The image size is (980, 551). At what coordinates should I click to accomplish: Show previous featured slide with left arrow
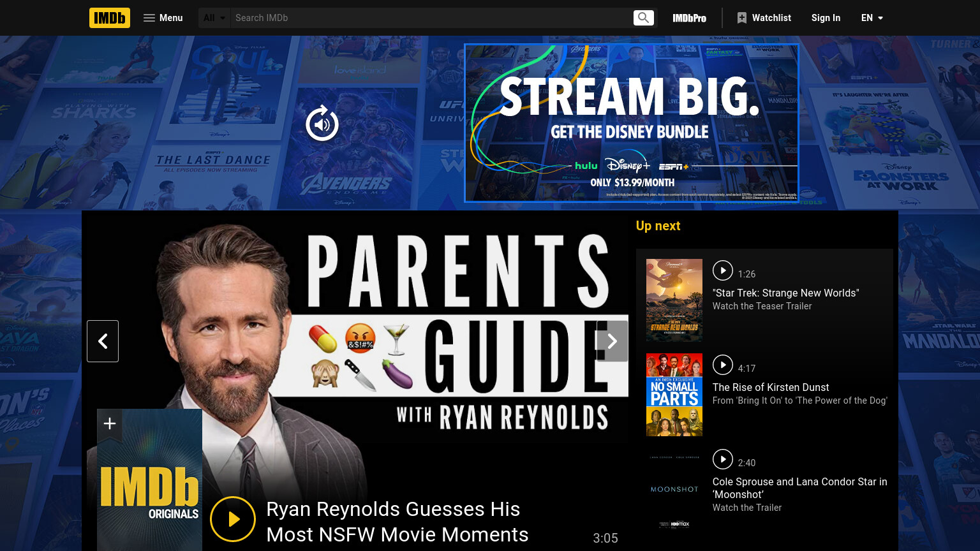[103, 341]
